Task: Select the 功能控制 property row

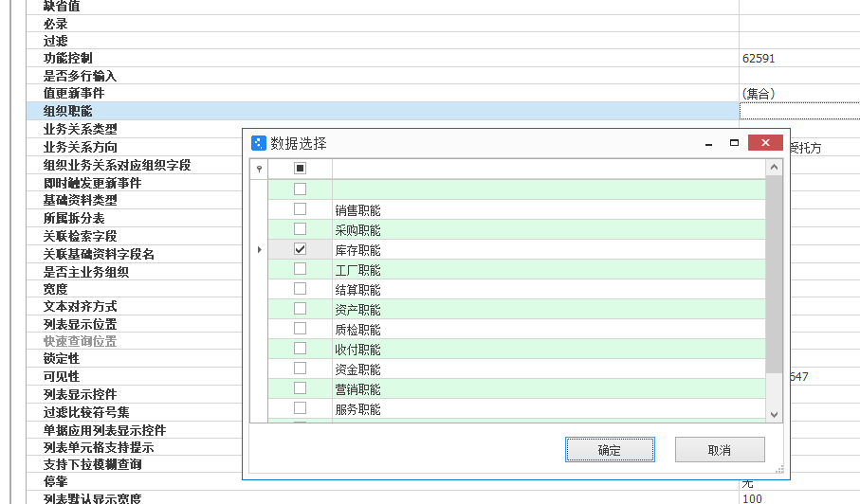Action: coord(81,59)
